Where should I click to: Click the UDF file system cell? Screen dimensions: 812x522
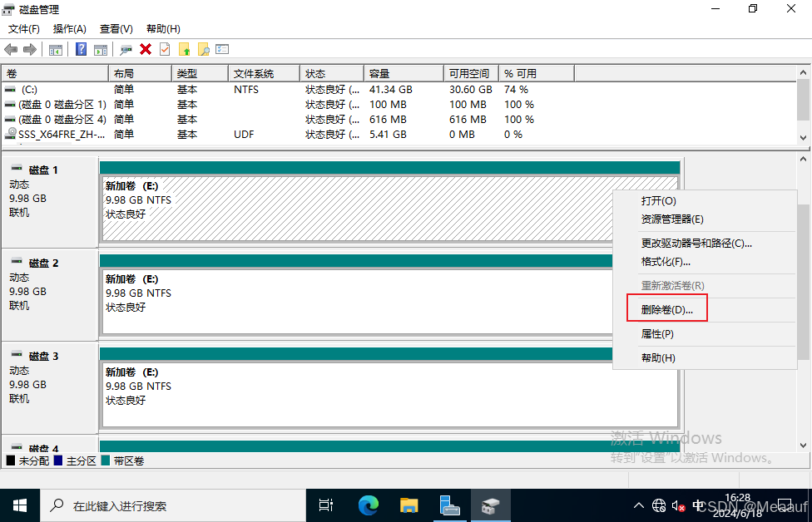click(244, 135)
